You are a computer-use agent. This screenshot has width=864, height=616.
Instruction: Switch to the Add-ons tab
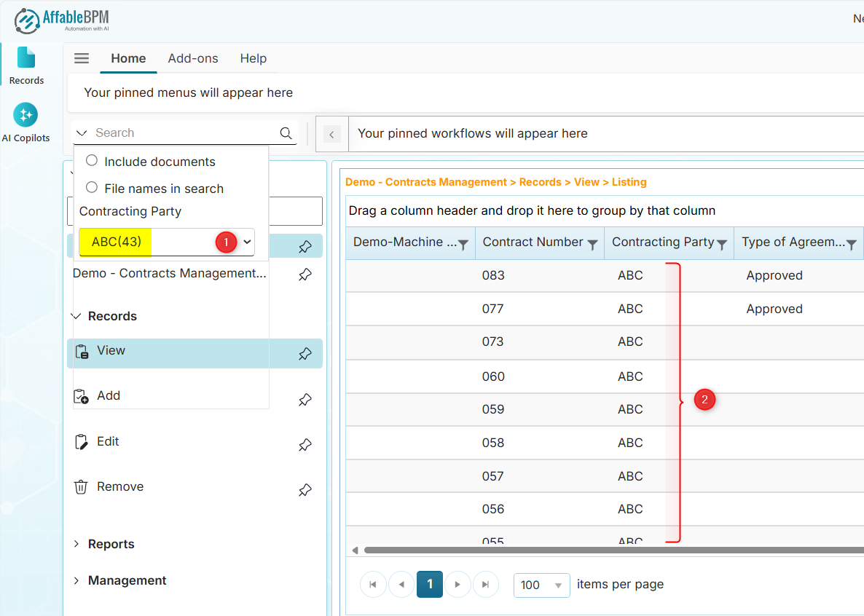[192, 58]
